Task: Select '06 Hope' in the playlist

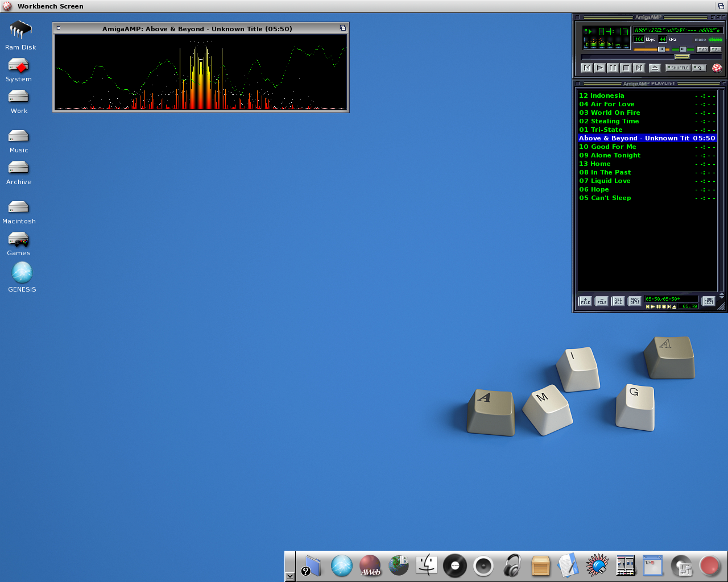Action: click(647, 189)
